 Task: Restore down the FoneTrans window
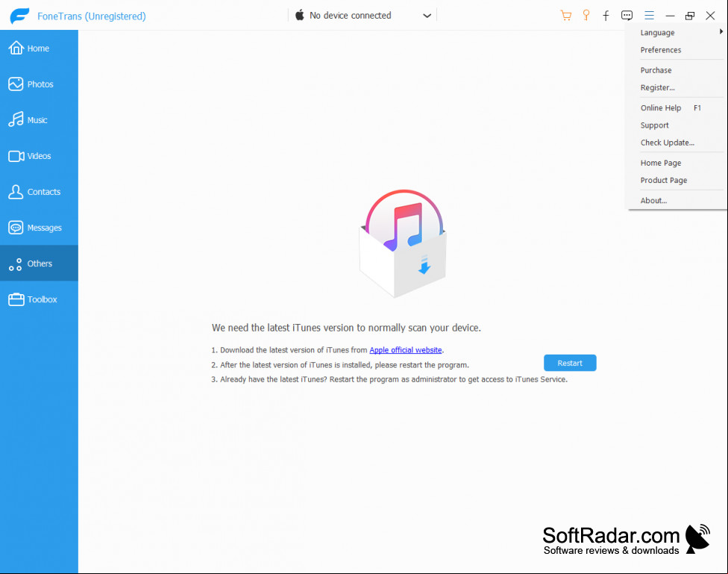click(x=690, y=16)
